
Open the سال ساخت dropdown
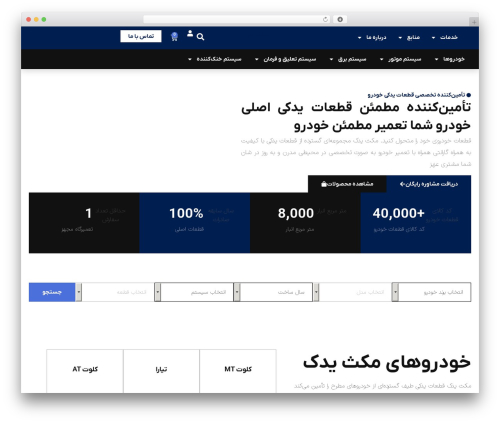273,292
